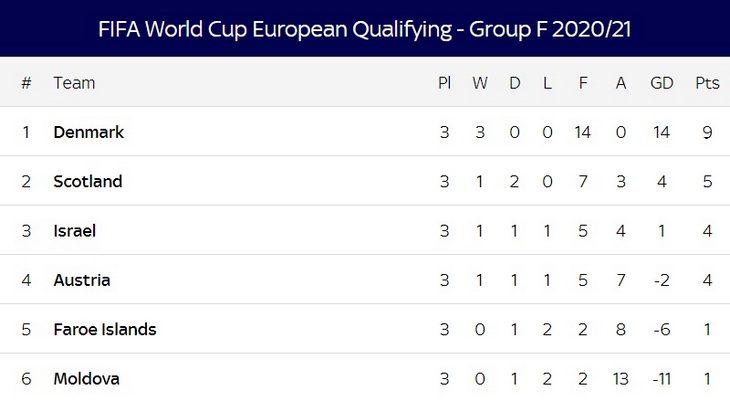The height and width of the screenshot is (412, 730).
Task: Select Moldova in the standings
Action: [86, 379]
